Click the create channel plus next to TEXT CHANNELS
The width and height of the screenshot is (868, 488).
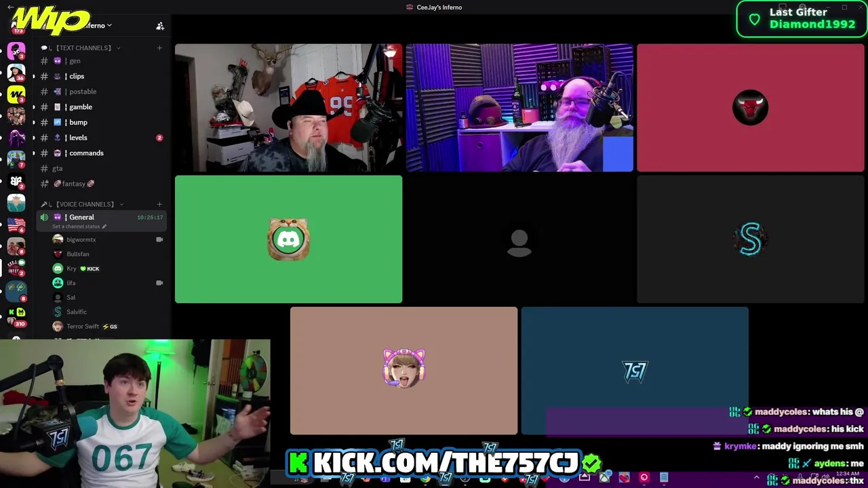pos(159,47)
